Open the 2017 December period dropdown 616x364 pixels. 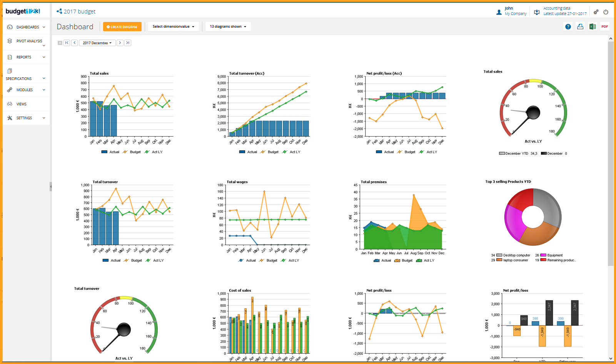(97, 43)
